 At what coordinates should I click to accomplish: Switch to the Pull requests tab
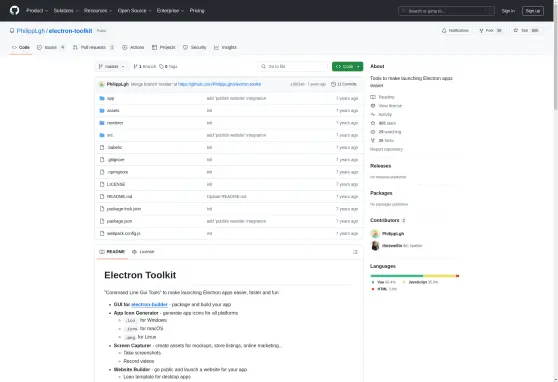[x=93, y=47]
